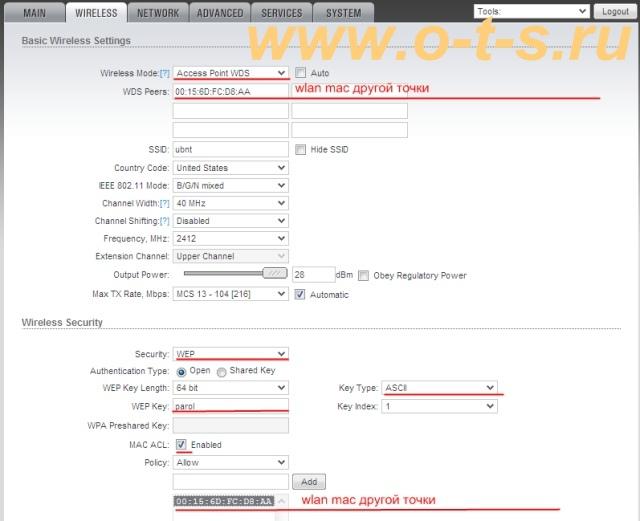Switch to the SYSTEM tab
The width and height of the screenshot is (640, 521).
(x=343, y=13)
